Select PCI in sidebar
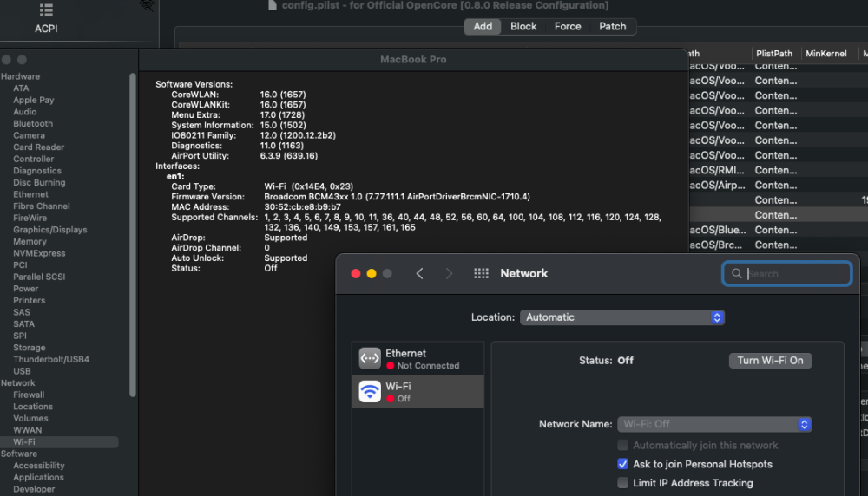Viewport: 868px width, 496px height. (20, 264)
